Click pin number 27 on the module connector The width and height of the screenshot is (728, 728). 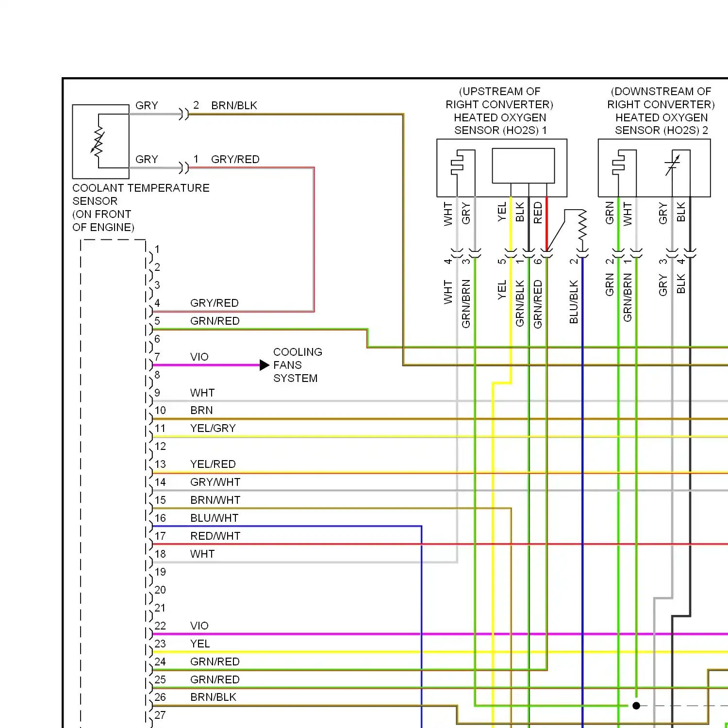(x=160, y=715)
